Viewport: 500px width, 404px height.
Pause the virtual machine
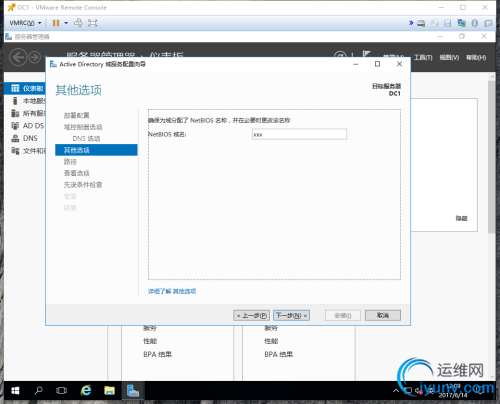(56, 23)
